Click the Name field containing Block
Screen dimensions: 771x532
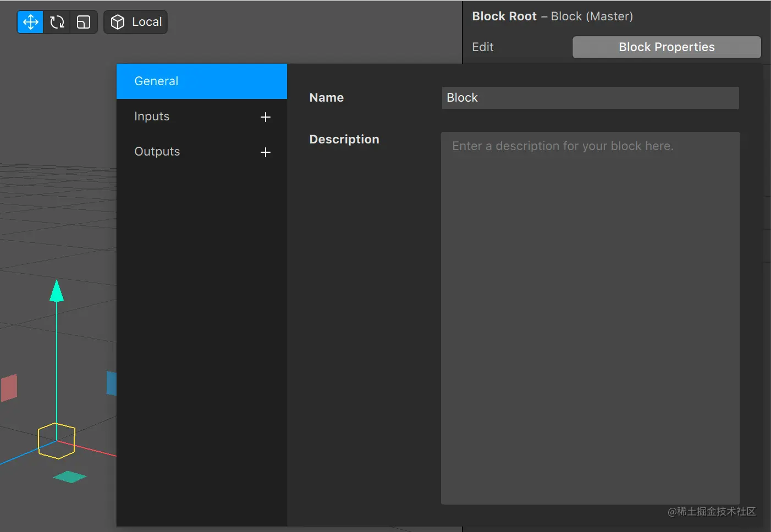click(x=590, y=98)
